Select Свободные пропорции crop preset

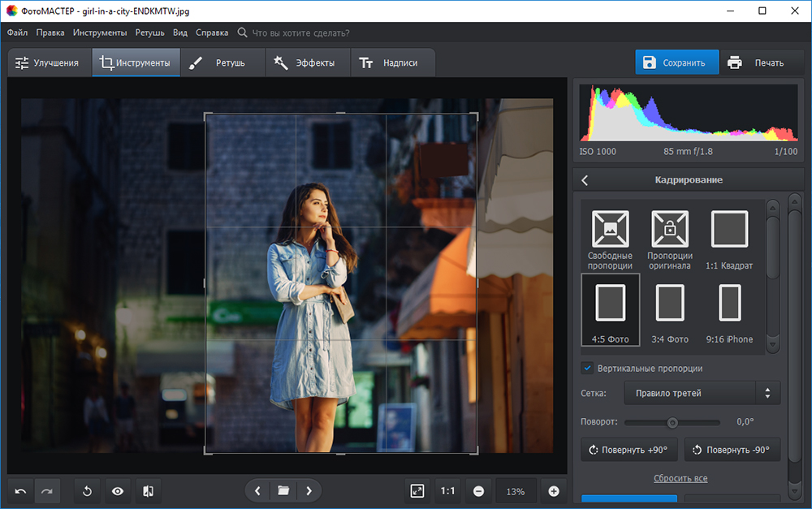click(x=610, y=240)
